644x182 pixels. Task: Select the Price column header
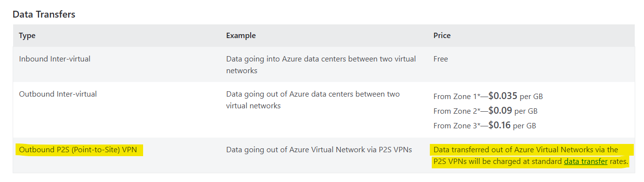point(442,36)
